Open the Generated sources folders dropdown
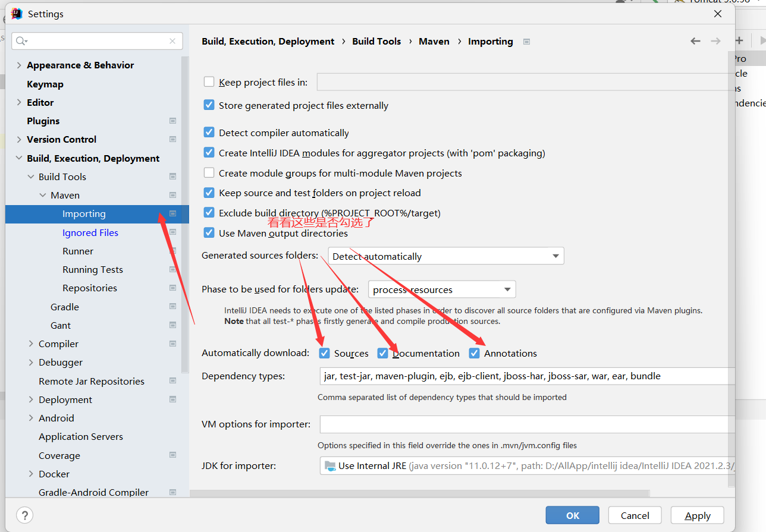Image resolution: width=766 pixels, height=532 pixels. [446, 256]
